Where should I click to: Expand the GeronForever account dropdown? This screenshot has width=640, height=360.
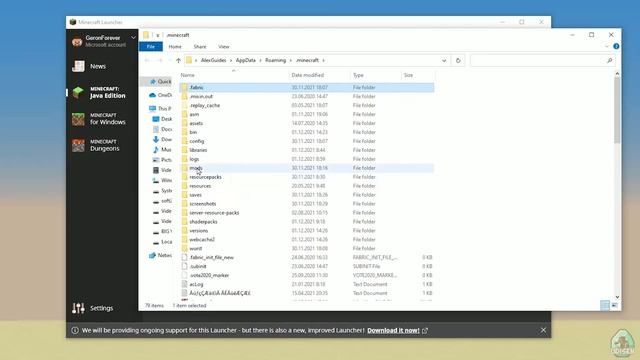(133, 38)
